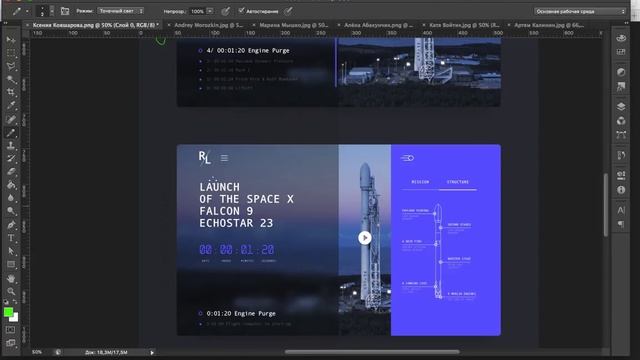The width and height of the screenshot is (640, 360).
Task: Select the Dodge tool
Action: [x=11, y=211]
